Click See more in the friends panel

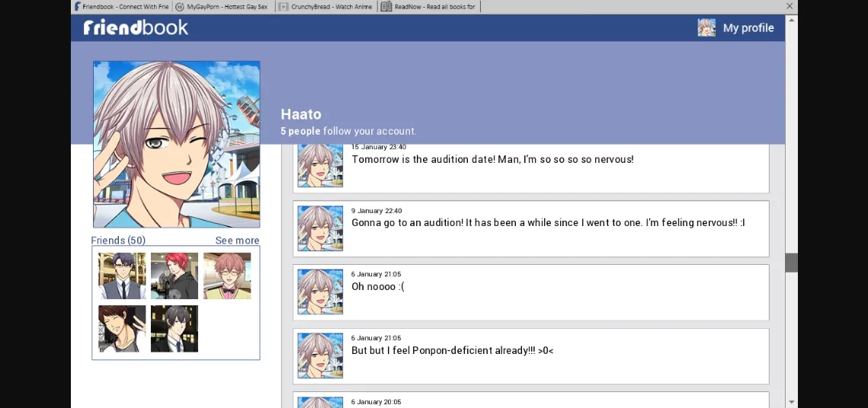[237, 241]
